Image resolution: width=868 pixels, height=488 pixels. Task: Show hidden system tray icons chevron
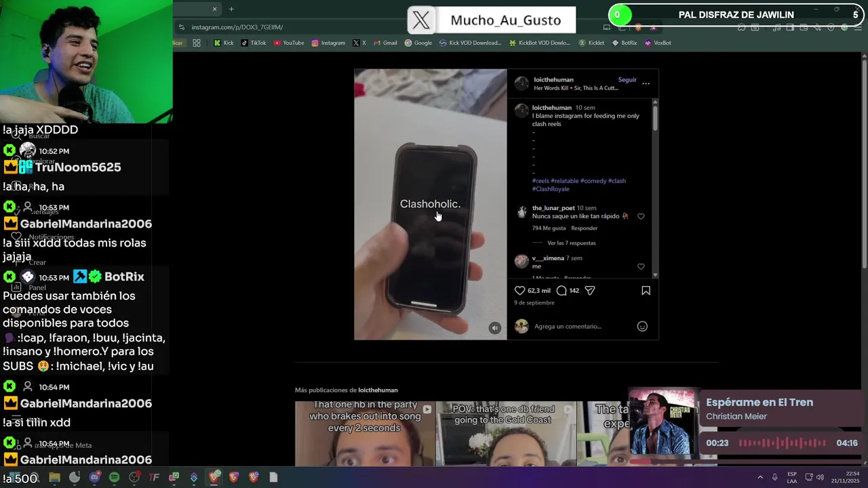(x=760, y=477)
